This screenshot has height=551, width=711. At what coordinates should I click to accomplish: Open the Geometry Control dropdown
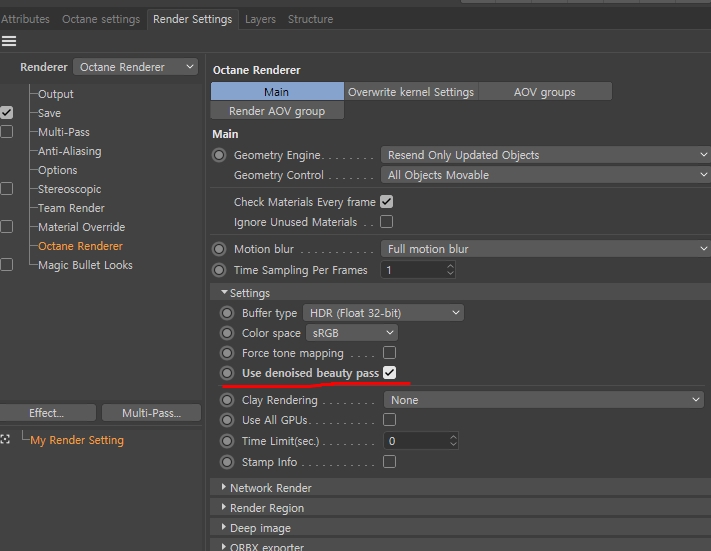pyautogui.click(x=546, y=175)
